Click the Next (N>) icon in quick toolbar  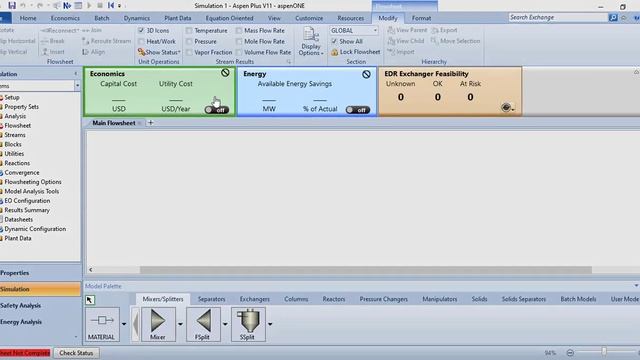point(67,5)
